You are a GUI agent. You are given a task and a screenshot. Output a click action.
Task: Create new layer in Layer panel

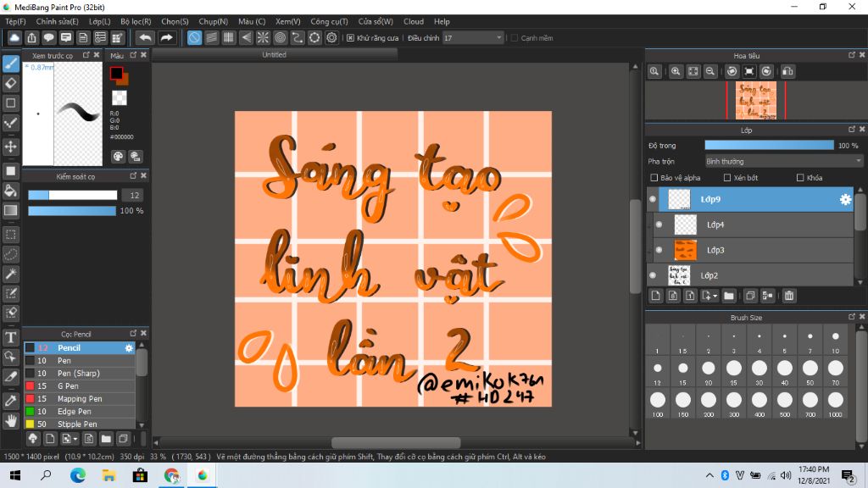(656, 296)
